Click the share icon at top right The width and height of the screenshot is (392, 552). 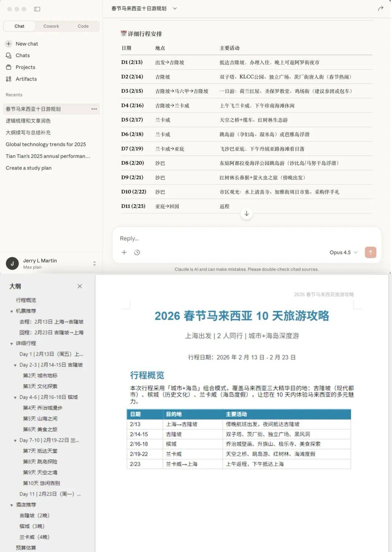[x=380, y=8]
